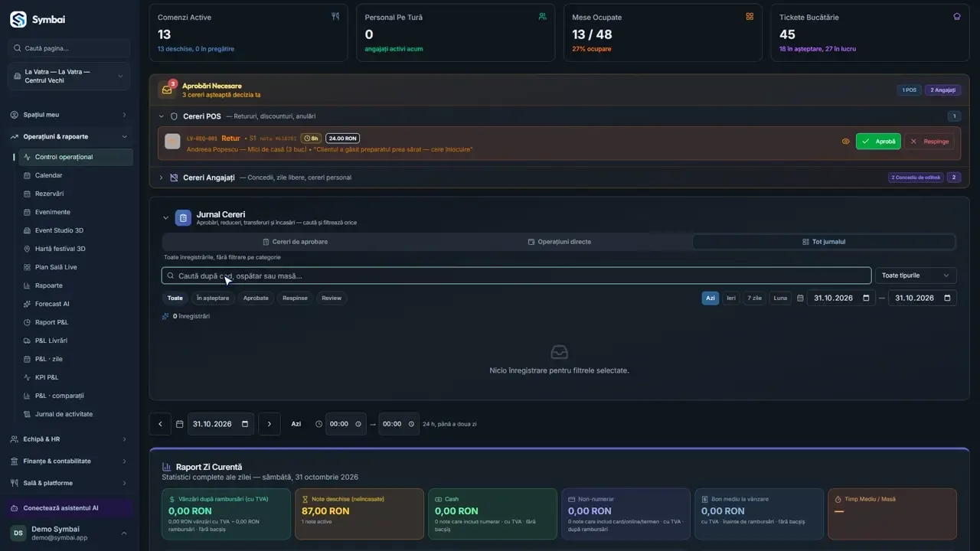Image resolution: width=980 pixels, height=551 pixels.
Task: Reject the request with Respinge button
Action: (929, 142)
